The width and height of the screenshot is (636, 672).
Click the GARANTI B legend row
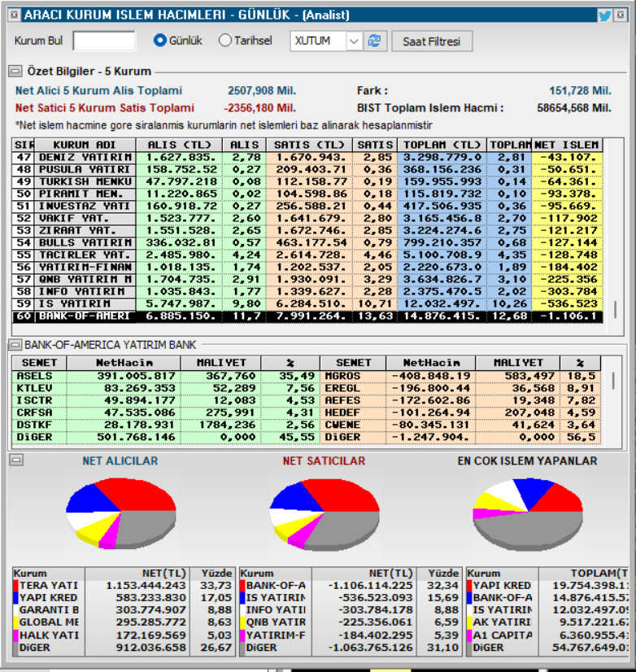[x=124, y=610]
